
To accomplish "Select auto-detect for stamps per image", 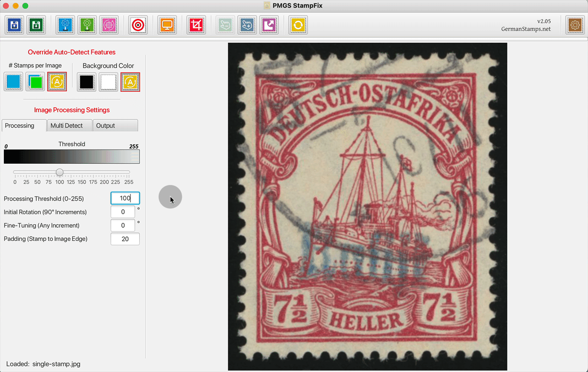I will coord(57,82).
